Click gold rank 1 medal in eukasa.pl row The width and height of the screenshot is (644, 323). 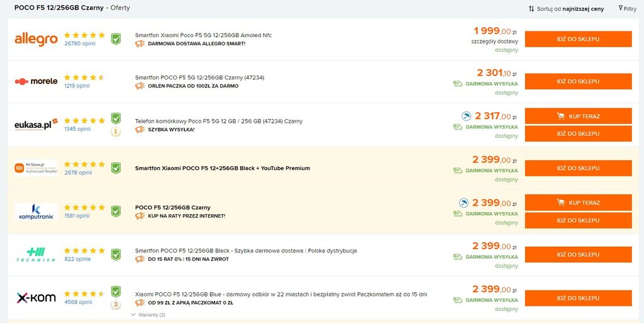coord(116,132)
